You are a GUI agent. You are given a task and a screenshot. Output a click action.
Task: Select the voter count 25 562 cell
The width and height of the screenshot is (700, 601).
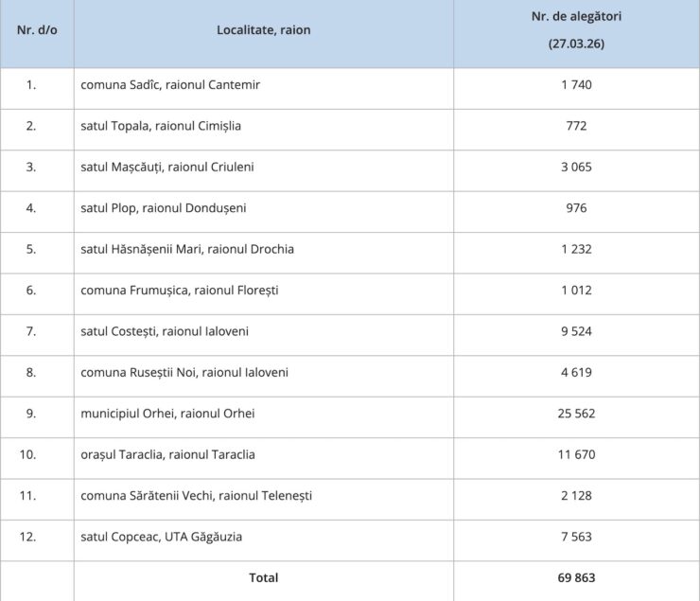pos(576,414)
